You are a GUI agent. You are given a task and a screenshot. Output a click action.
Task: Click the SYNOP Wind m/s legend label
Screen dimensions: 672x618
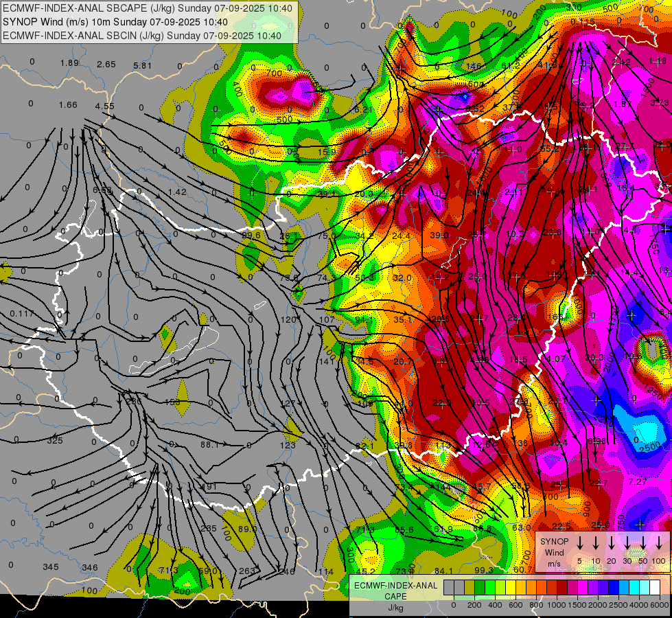point(554,552)
